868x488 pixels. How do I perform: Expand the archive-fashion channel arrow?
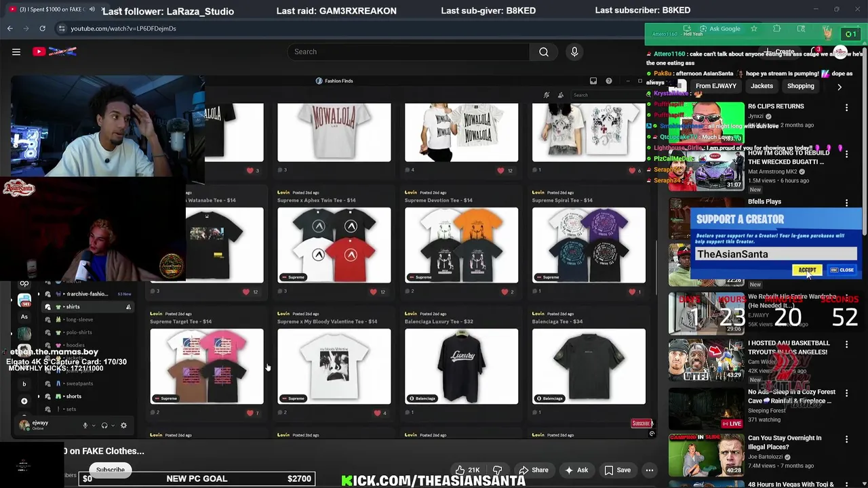(39, 294)
